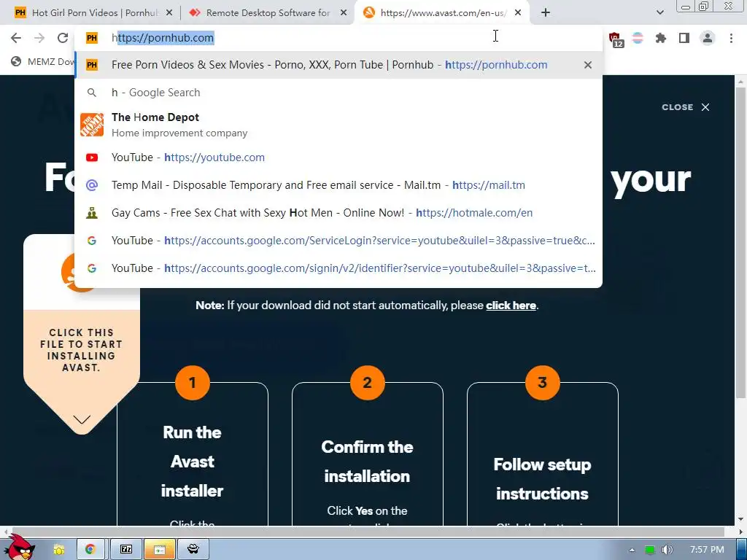Viewport: 747px width, 560px height.
Task: Open the side panel icon
Action: (684, 38)
